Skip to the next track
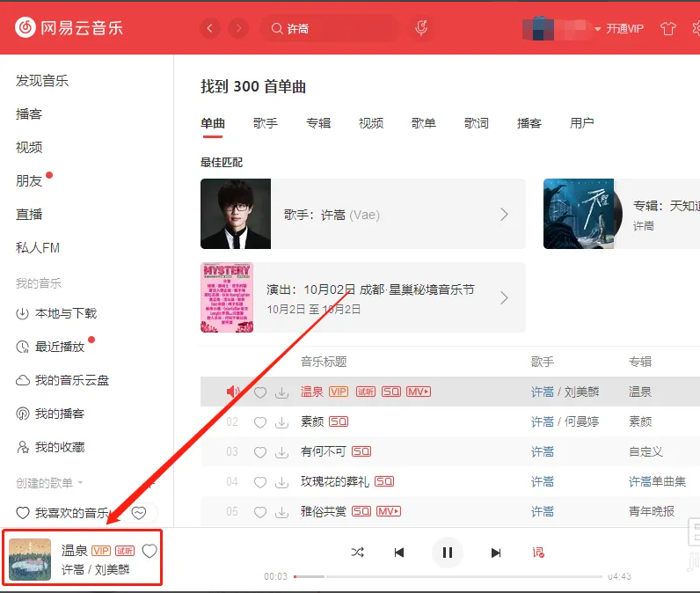The image size is (700, 593). point(495,553)
